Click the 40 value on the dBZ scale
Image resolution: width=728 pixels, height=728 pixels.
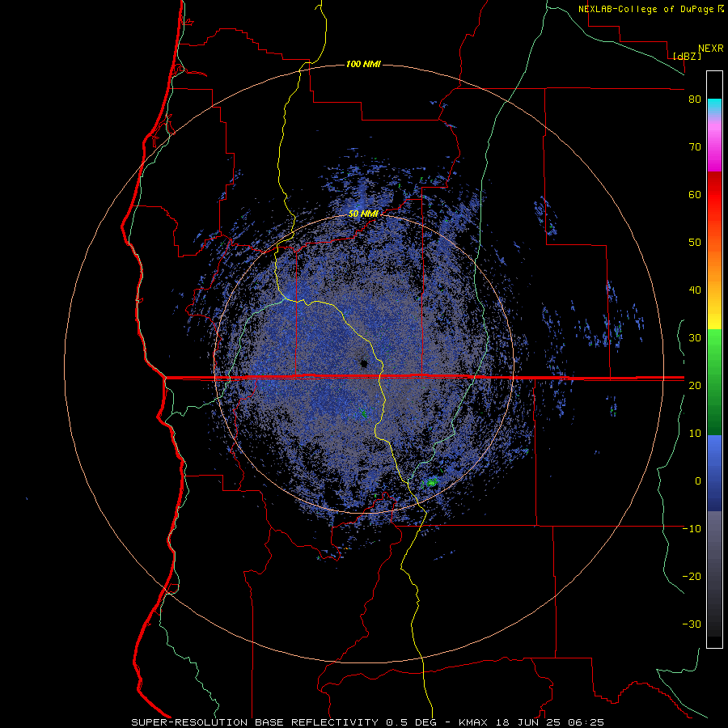point(695,290)
